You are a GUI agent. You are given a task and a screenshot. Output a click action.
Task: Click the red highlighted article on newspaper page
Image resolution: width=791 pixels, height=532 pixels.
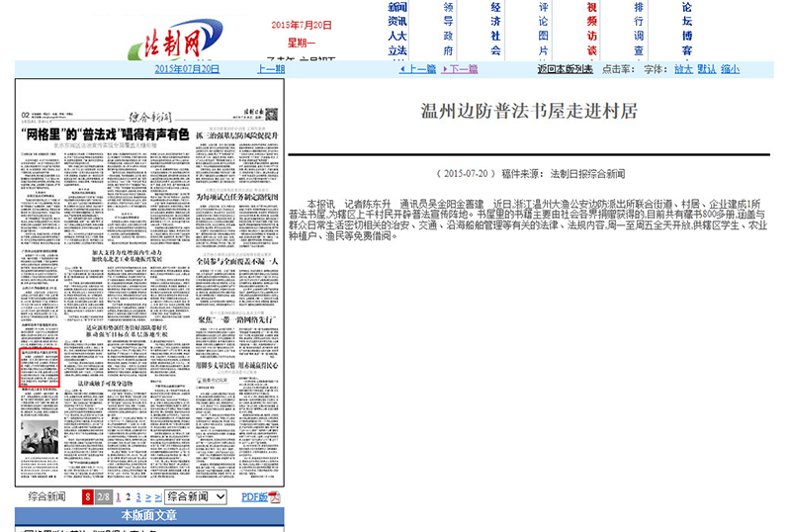40,368
